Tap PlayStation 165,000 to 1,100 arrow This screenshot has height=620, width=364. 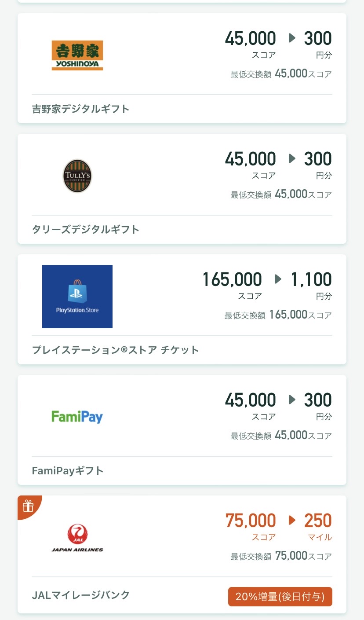pyautogui.click(x=278, y=279)
